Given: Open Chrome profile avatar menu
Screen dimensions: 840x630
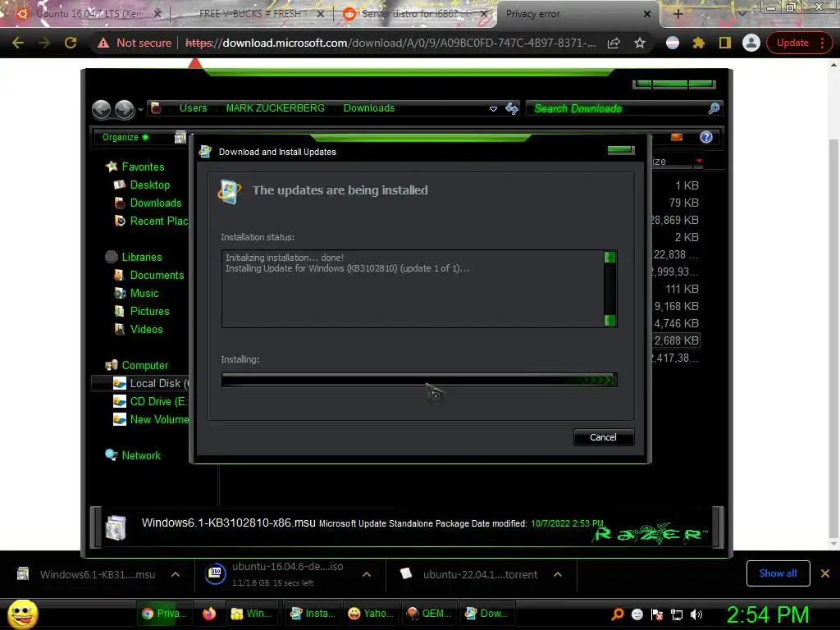Looking at the screenshot, I should pyautogui.click(x=751, y=43).
